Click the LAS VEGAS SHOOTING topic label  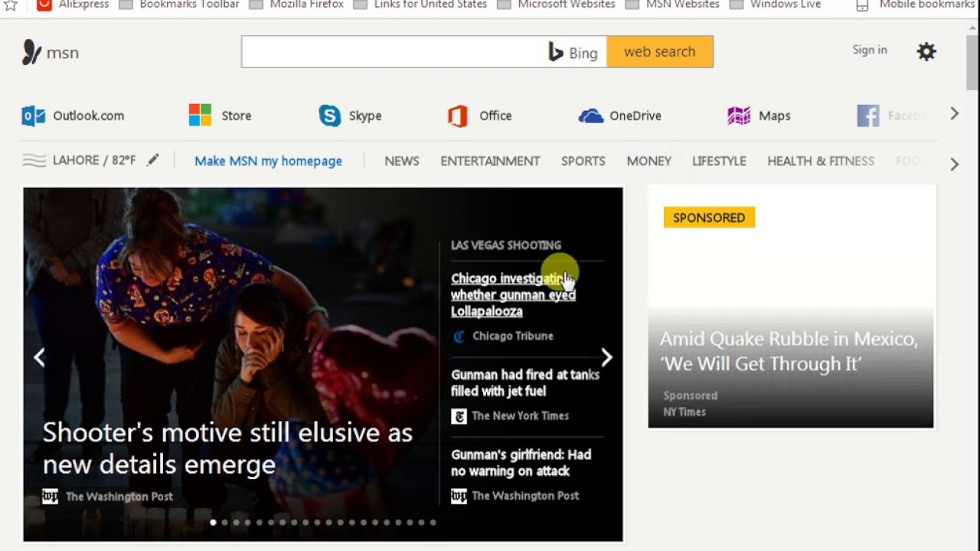pyautogui.click(x=506, y=245)
